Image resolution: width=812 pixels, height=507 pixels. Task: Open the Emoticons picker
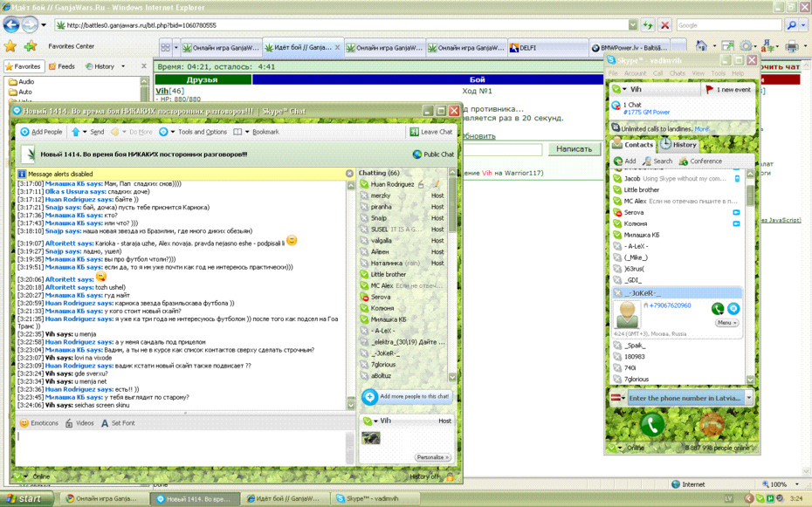click(x=39, y=423)
